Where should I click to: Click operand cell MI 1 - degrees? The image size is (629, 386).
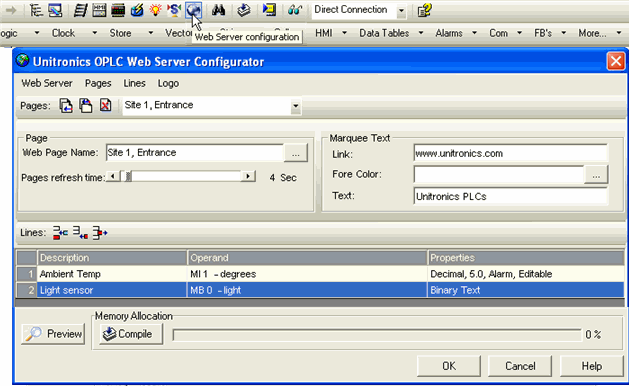coord(307,274)
